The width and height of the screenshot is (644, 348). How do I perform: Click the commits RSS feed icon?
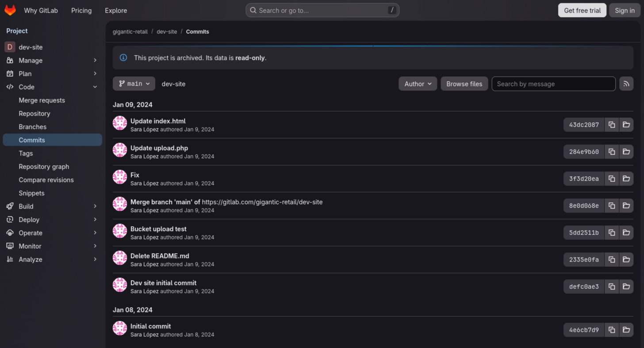click(x=626, y=84)
